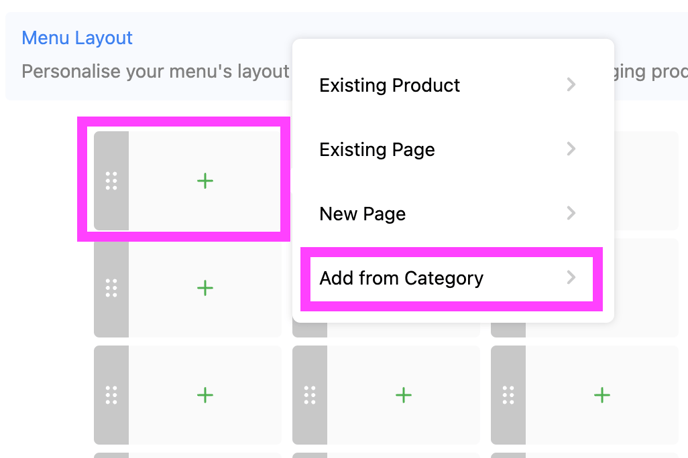Grab the drag handle of the highlighted top slot
Screen dimensions: 688x458
tap(111, 181)
